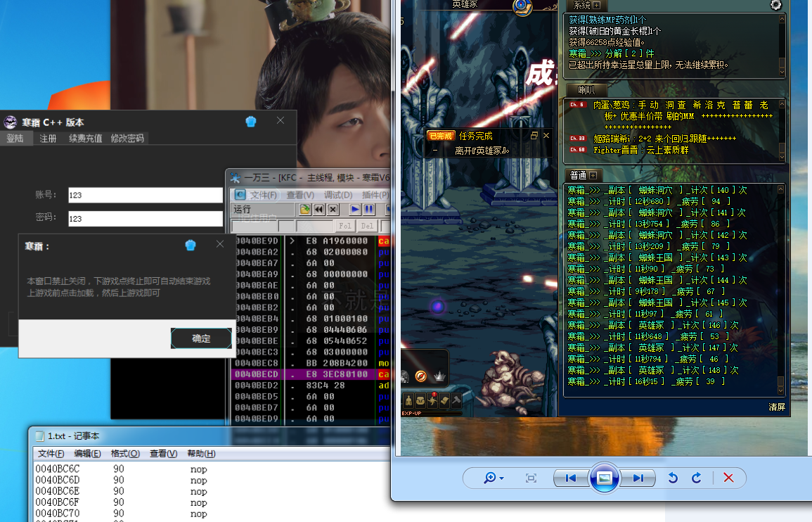Switch to 续费充值 tab in 寒霜 window
Viewport: 812px width, 522px height.
point(86,139)
